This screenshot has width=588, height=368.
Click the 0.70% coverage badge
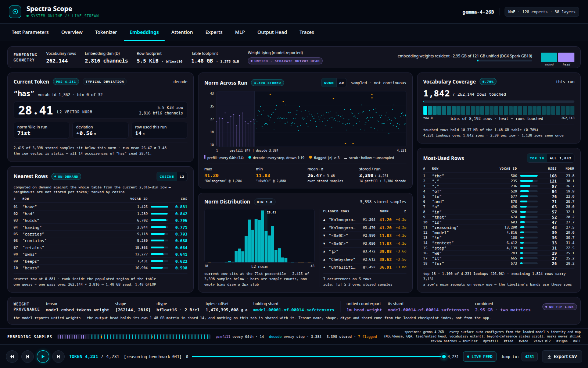(x=488, y=82)
